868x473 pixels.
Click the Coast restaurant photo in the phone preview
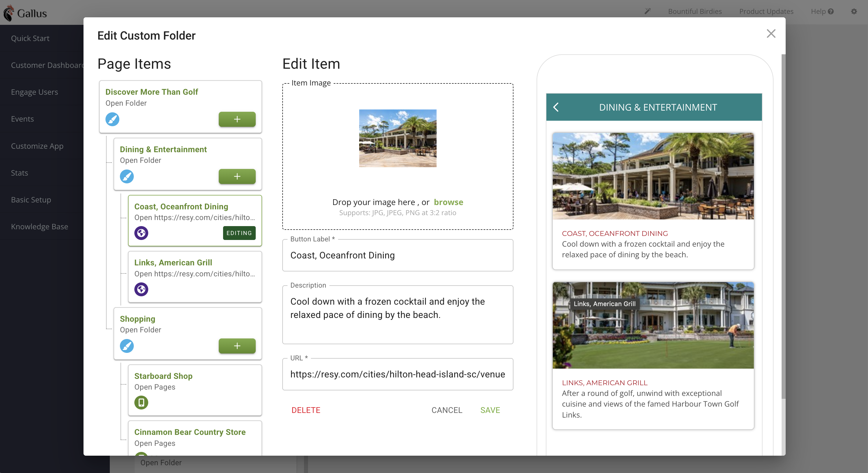click(653, 176)
